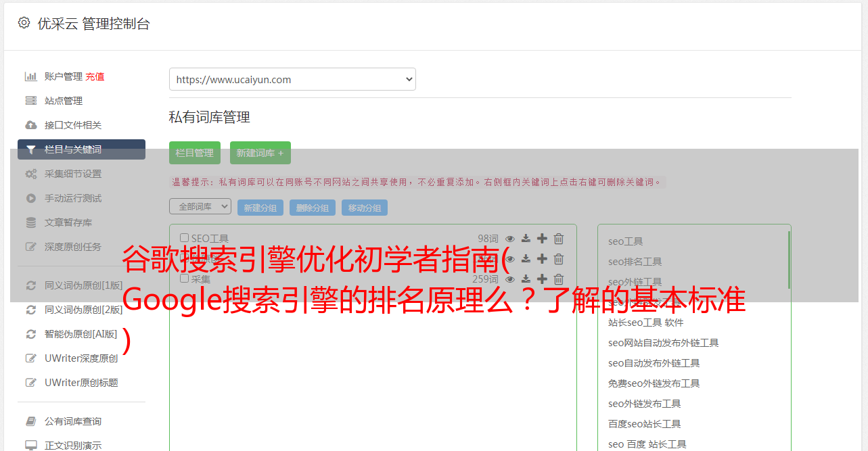Select keyword seo工具 in the right list

click(626, 241)
